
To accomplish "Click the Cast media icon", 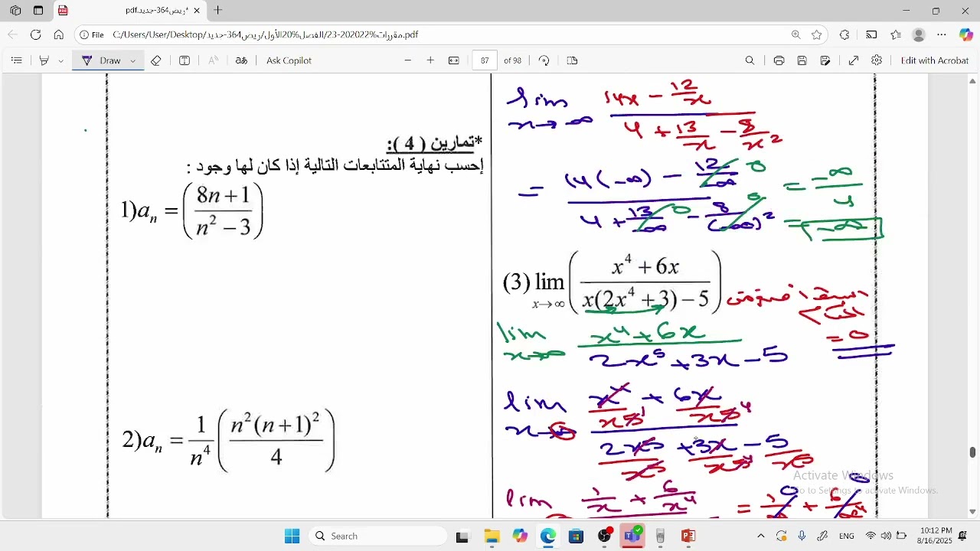I will 872,34.
